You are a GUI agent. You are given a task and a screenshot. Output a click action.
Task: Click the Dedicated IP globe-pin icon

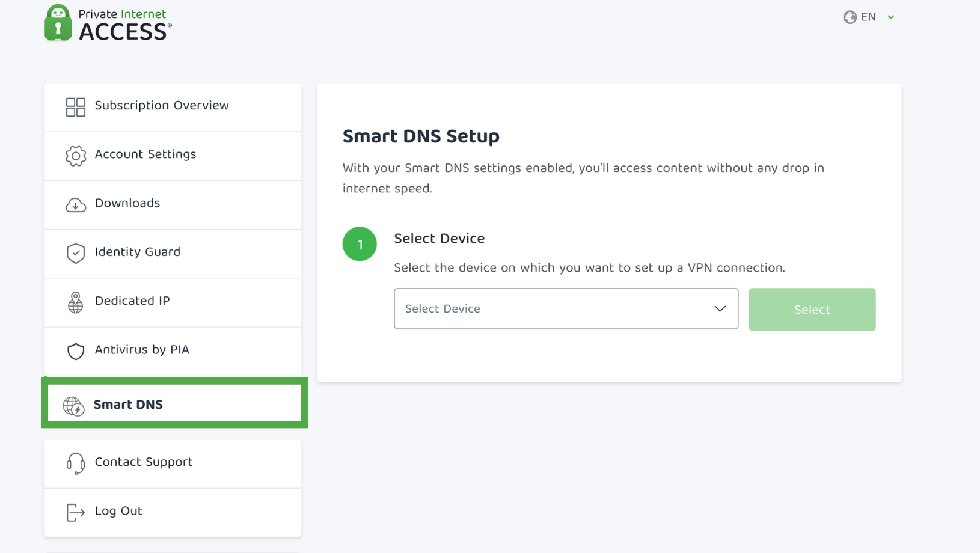coord(76,302)
